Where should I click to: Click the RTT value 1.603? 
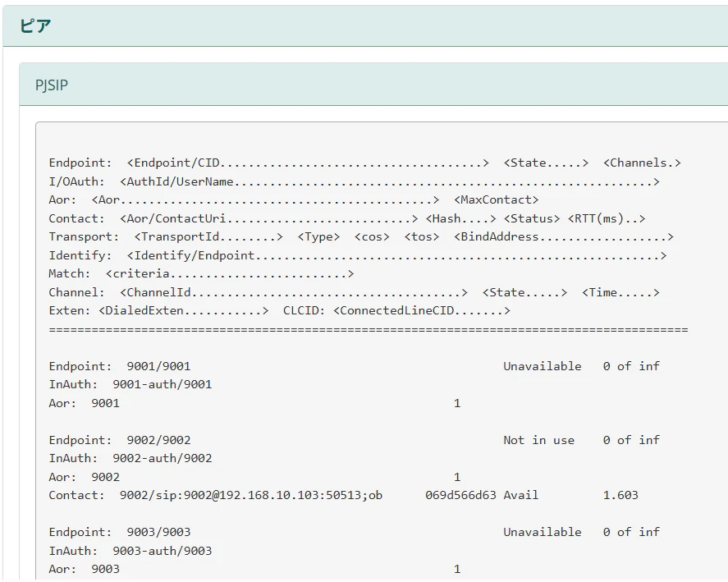point(620,495)
